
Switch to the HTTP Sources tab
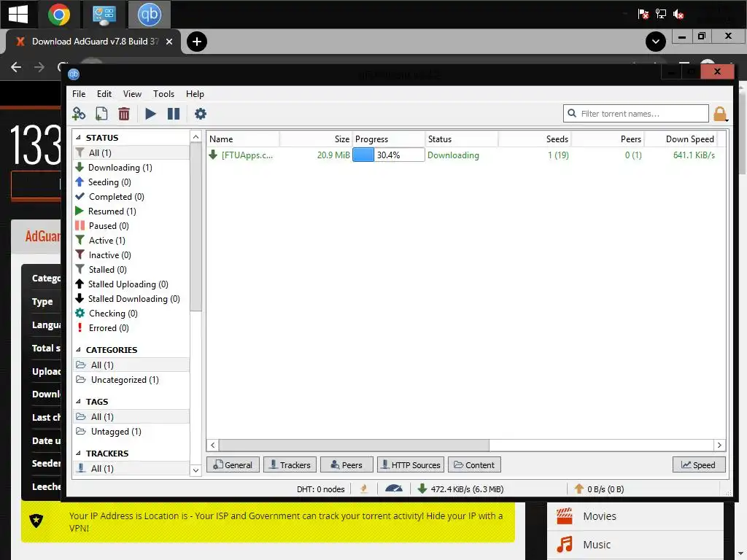[x=411, y=464]
